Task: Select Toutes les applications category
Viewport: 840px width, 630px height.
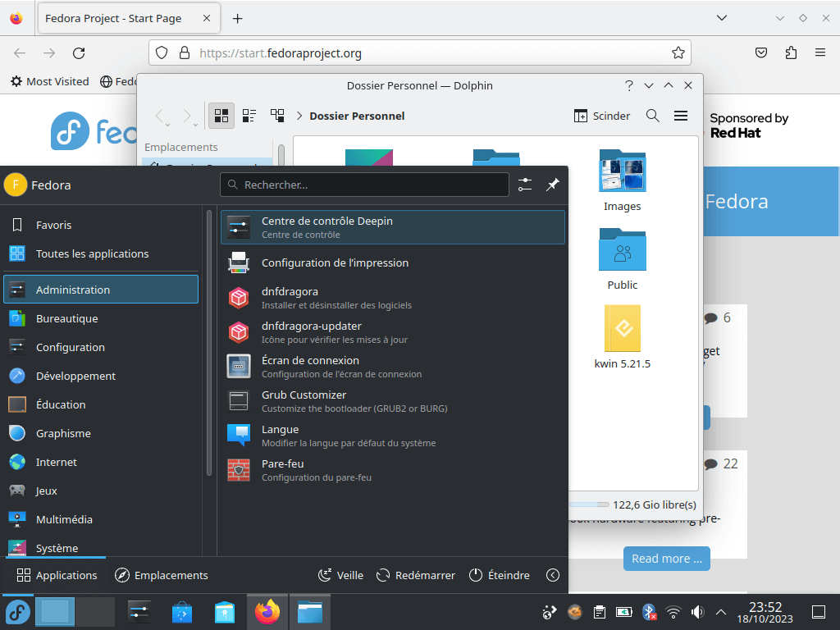Action: coord(101,254)
